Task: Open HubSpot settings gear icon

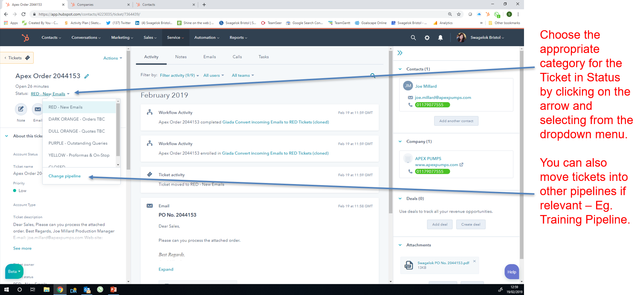Action: point(427,37)
